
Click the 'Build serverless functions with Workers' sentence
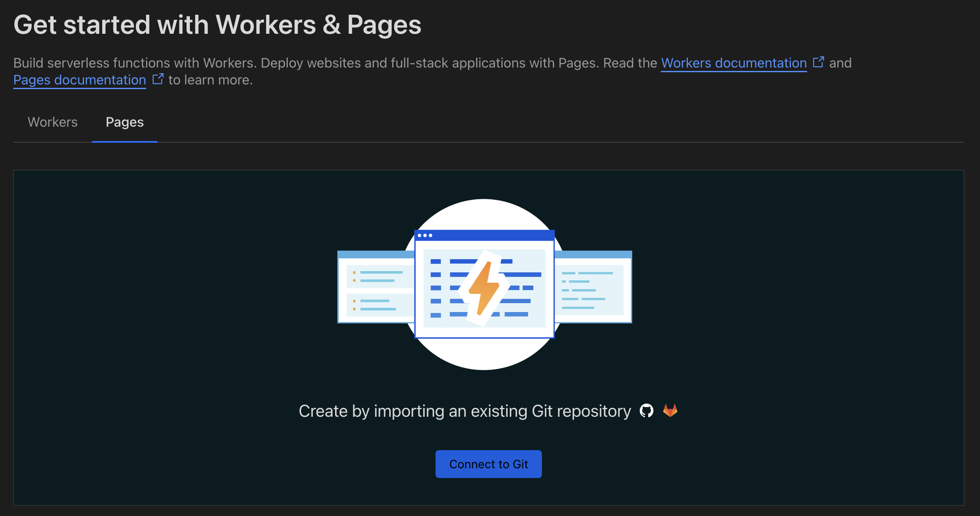click(135, 63)
